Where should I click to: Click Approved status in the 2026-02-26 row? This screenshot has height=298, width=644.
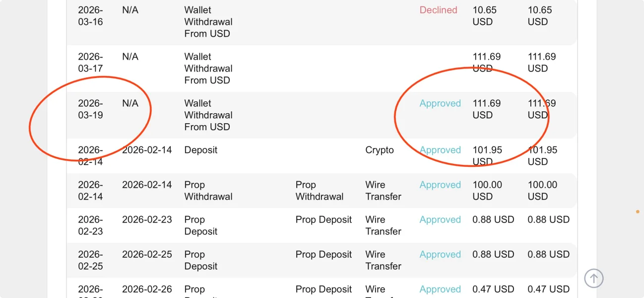coord(440,289)
